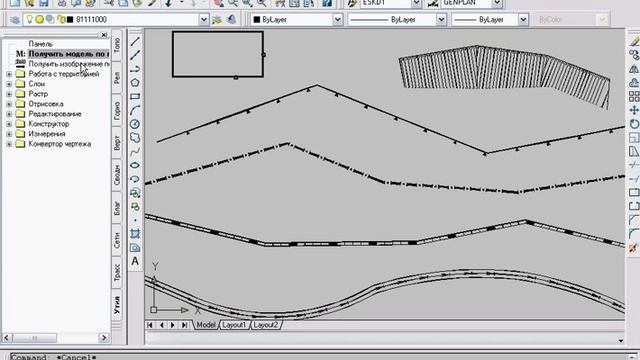Open the Layer Properties Manager
The width and height of the screenshot is (640, 360).
[15, 20]
